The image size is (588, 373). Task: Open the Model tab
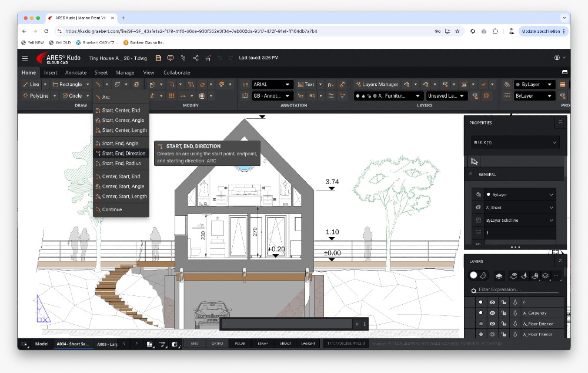point(42,344)
